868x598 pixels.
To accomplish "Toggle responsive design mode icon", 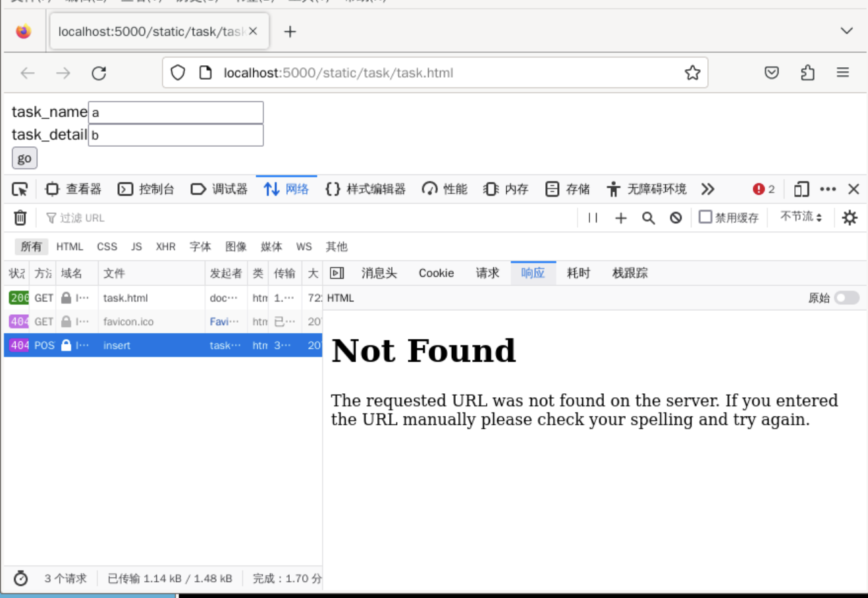I will pos(801,189).
